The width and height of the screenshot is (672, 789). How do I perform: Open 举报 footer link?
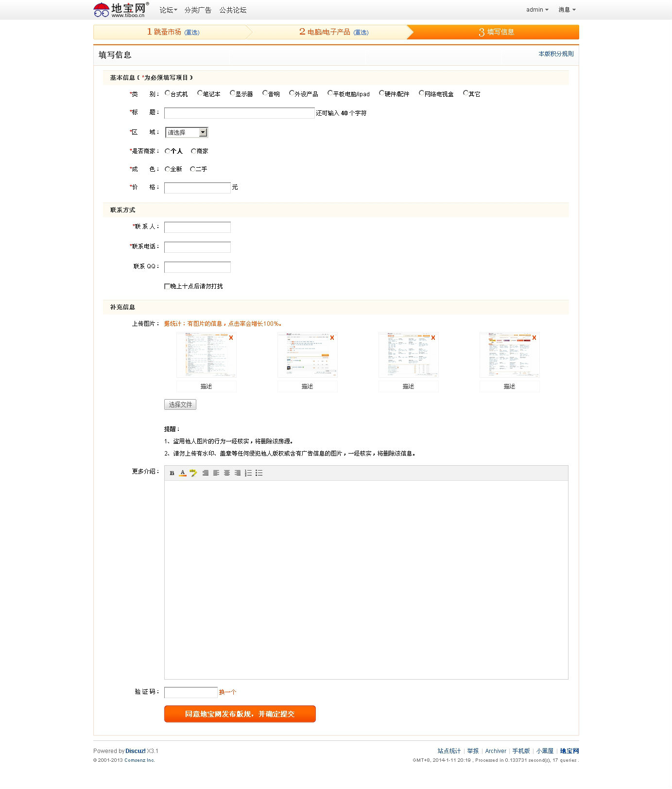tap(473, 751)
